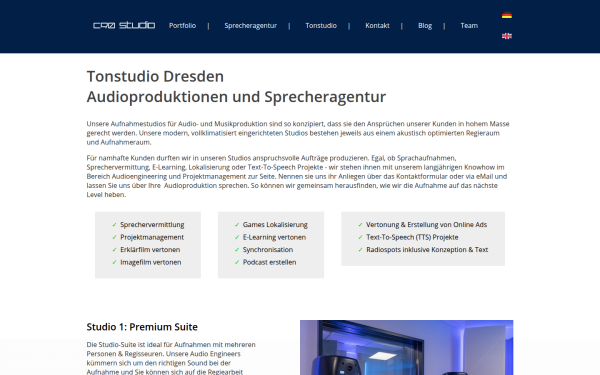
Task: Open the Portfolio menu item
Action: [183, 26]
